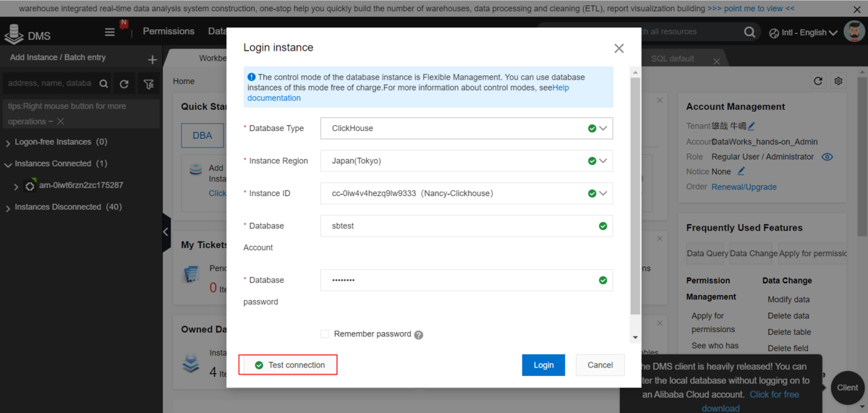Open the Permissions menu
This screenshot has width=868, height=413.
(169, 31)
